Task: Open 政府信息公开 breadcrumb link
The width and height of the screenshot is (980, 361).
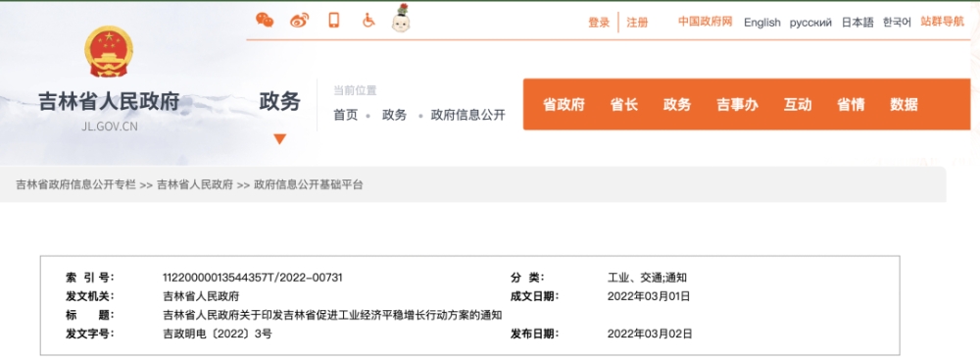Action: click(468, 115)
